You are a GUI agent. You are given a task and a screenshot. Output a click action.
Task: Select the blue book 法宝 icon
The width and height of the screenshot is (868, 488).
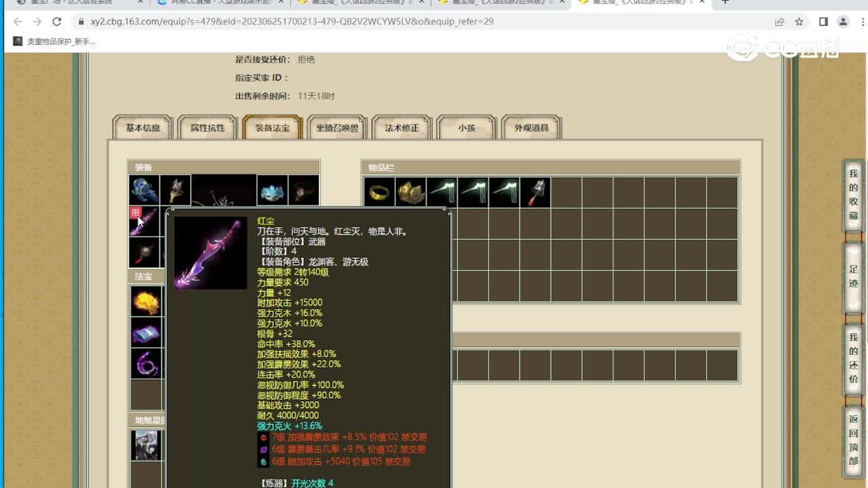tap(146, 332)
